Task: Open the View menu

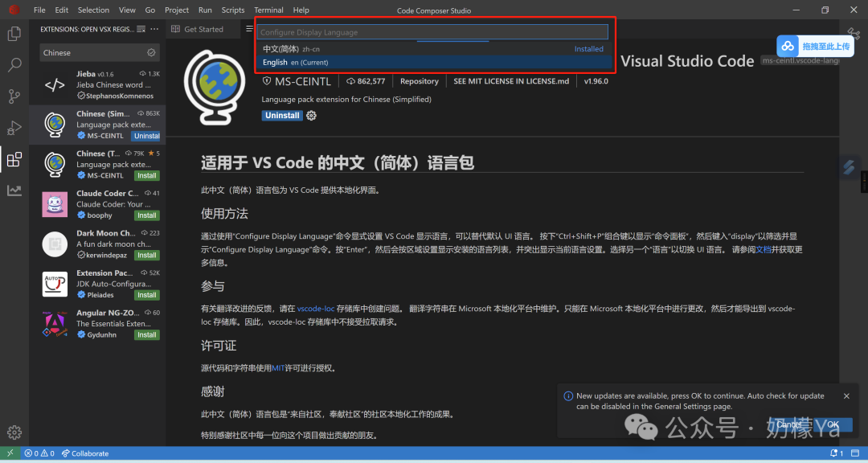Action: 127,10
